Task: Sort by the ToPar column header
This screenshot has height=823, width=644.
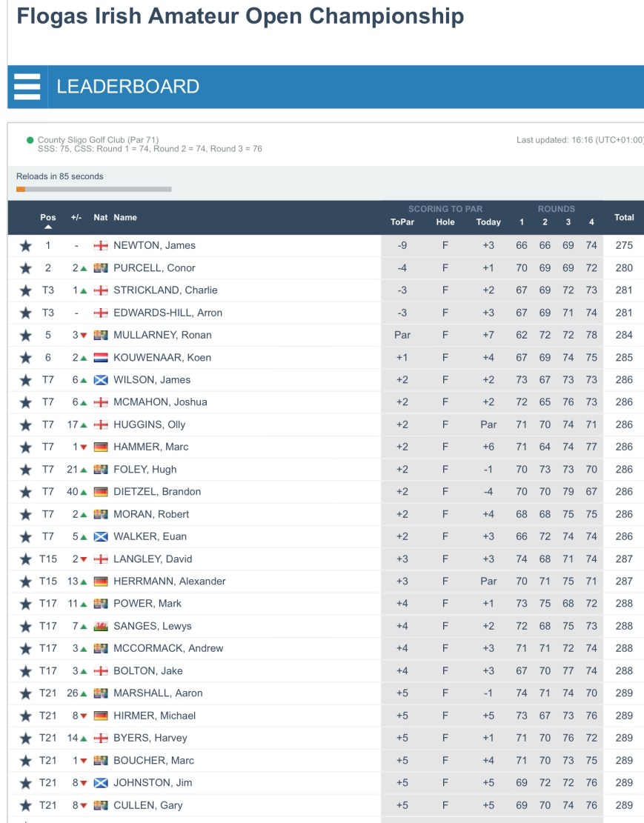Action: [402, 222]
